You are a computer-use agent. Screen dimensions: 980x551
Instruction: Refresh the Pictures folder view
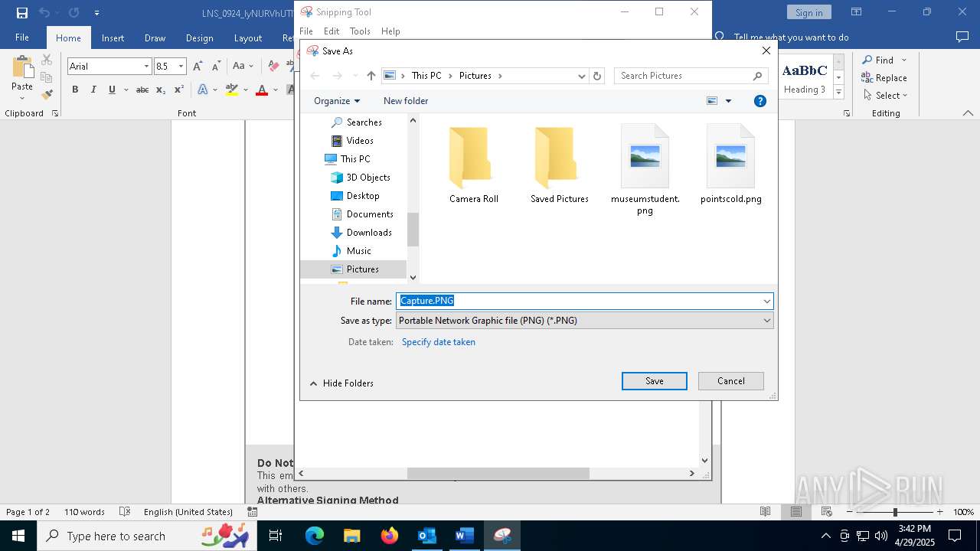tap(597, 76)
